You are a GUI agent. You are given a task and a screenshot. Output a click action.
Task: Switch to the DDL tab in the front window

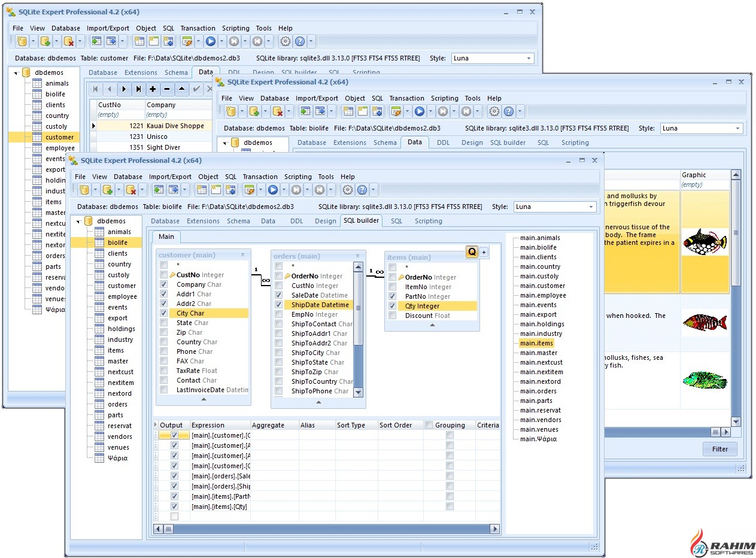point(296,221)
